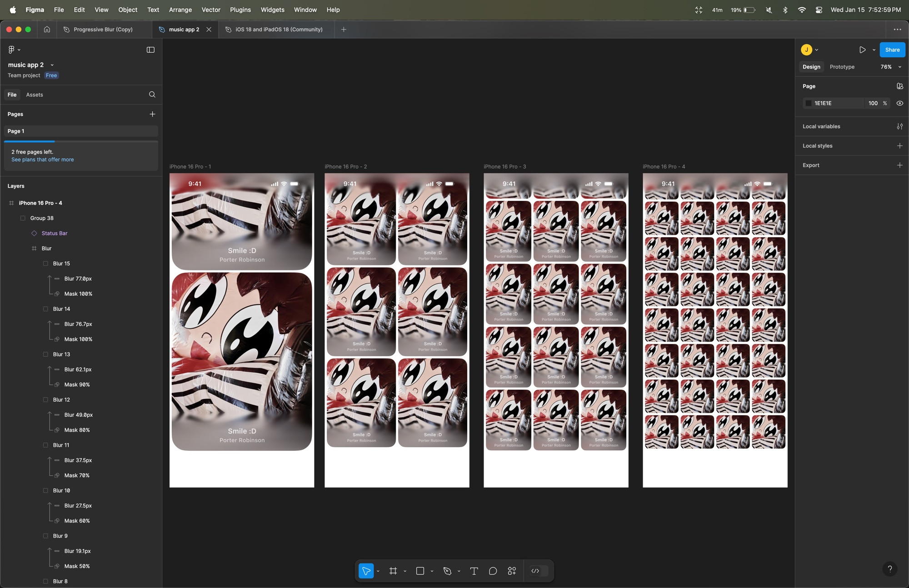Screen dimensions: 909x588
Task: Select the Pen tool
Action: (x=447, y=571)
